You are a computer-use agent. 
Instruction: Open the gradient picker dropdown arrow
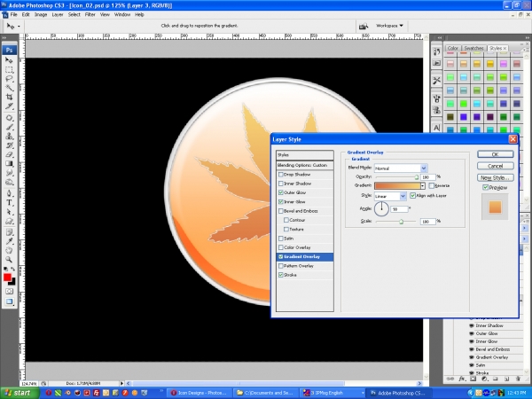[x=422, y=185]
